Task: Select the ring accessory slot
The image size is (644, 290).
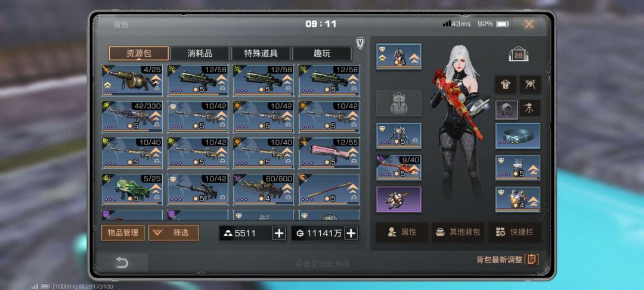Action: coord(506,109)
